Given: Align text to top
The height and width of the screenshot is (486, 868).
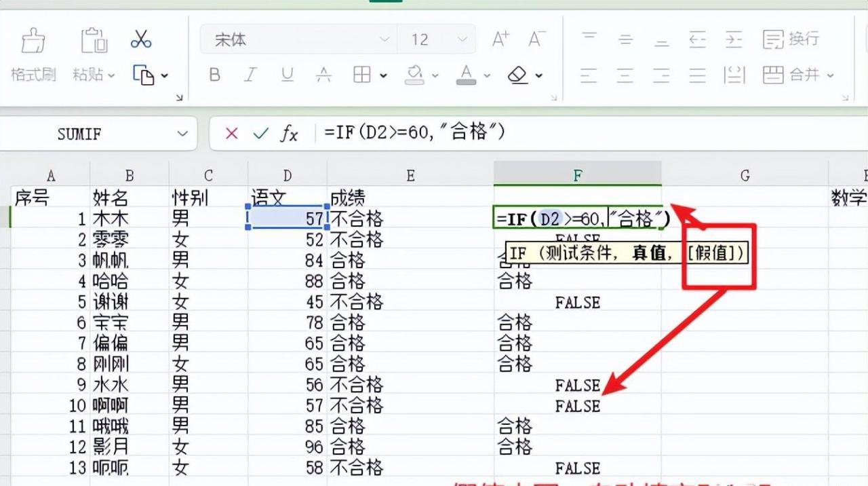Looking at the screenshot, I should click(x=589, y=39).
